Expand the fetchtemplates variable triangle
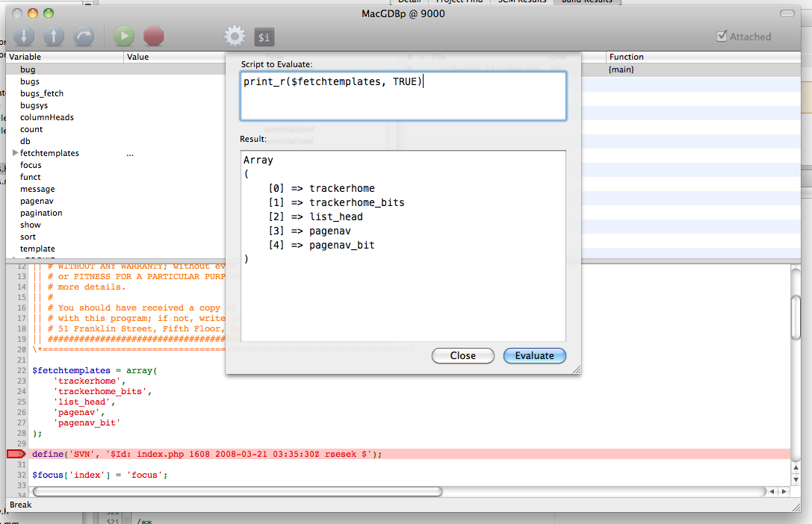Screen dimensions: 812x524 15,152
